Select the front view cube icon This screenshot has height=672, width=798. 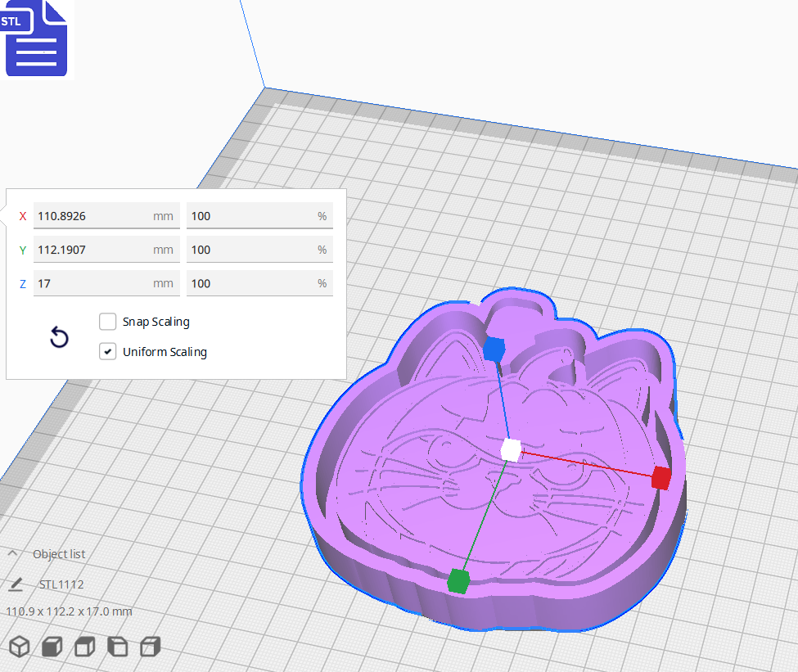click(50, 646)
